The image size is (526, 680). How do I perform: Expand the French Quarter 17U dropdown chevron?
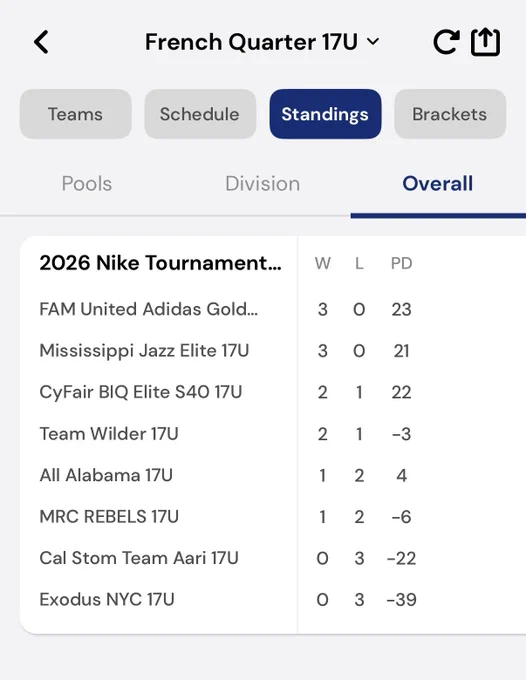tap(372, 42)
